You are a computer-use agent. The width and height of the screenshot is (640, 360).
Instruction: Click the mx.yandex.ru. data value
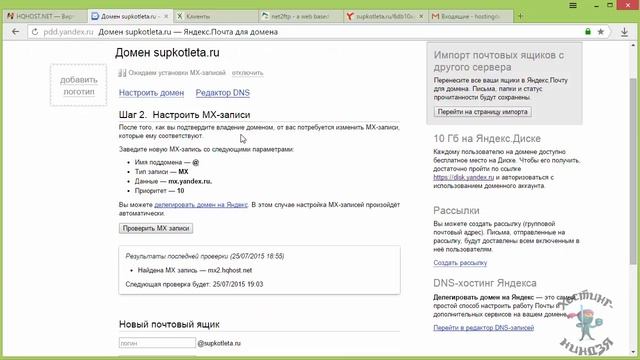click(x=190, y=181)
